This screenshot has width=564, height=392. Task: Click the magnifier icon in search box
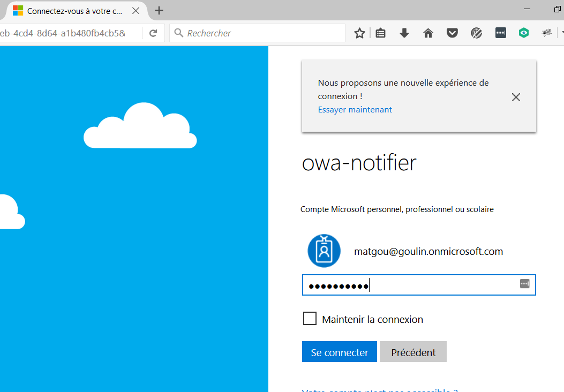coord(178,33)
